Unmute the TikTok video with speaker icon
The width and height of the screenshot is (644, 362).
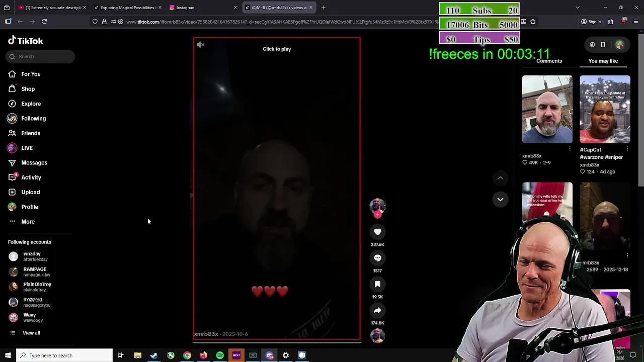coord(201,45)
